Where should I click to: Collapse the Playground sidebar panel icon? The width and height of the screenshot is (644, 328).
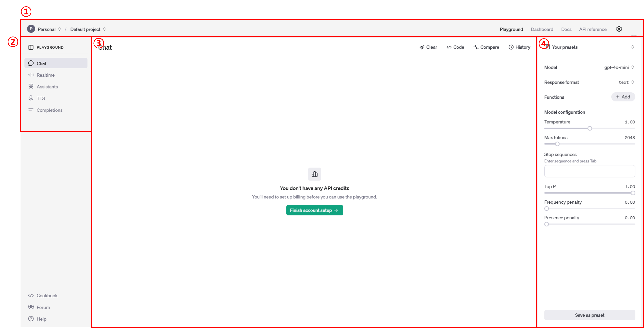(x=31, y=48)
